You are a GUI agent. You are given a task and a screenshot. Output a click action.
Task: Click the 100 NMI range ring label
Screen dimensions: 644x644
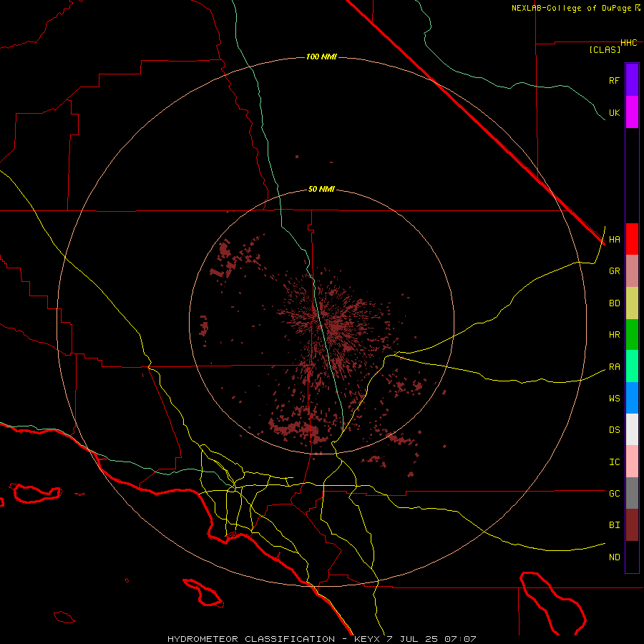[321, 57]
